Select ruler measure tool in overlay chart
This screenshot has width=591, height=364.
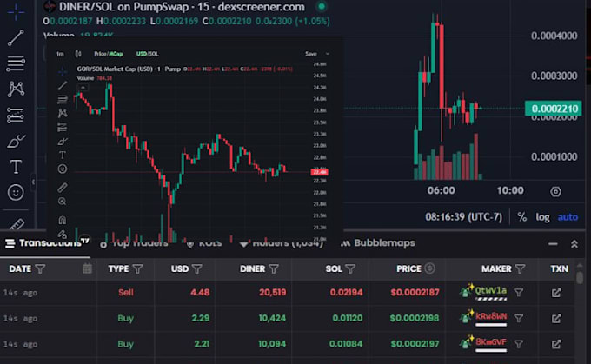pyautogui.click(x=63, y=188)
